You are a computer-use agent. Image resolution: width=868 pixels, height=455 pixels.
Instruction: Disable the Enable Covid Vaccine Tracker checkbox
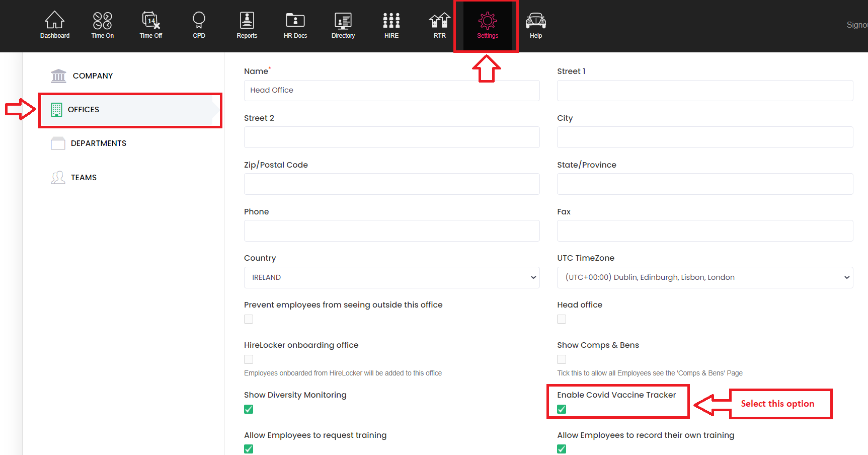pos(562,409)
